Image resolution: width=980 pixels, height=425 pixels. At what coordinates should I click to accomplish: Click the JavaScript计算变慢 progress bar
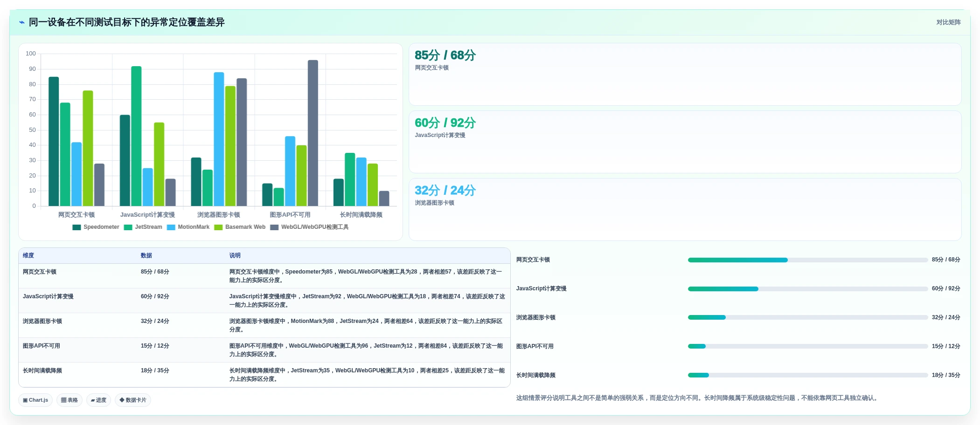807,289
